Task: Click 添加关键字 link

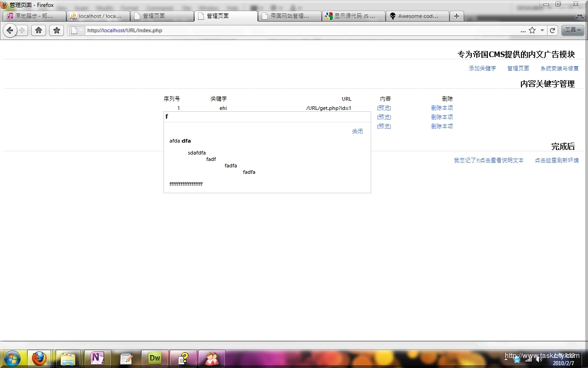Action: (x=482, y=69)
